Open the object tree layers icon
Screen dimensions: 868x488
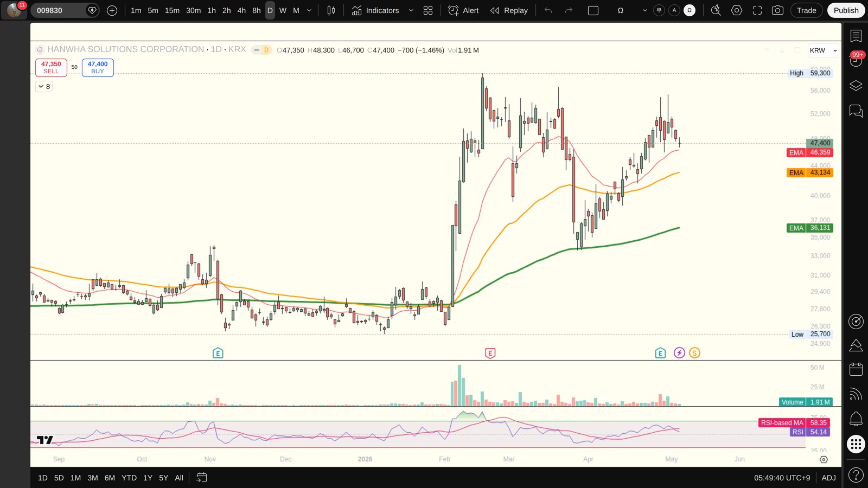(x=856, y=86)
